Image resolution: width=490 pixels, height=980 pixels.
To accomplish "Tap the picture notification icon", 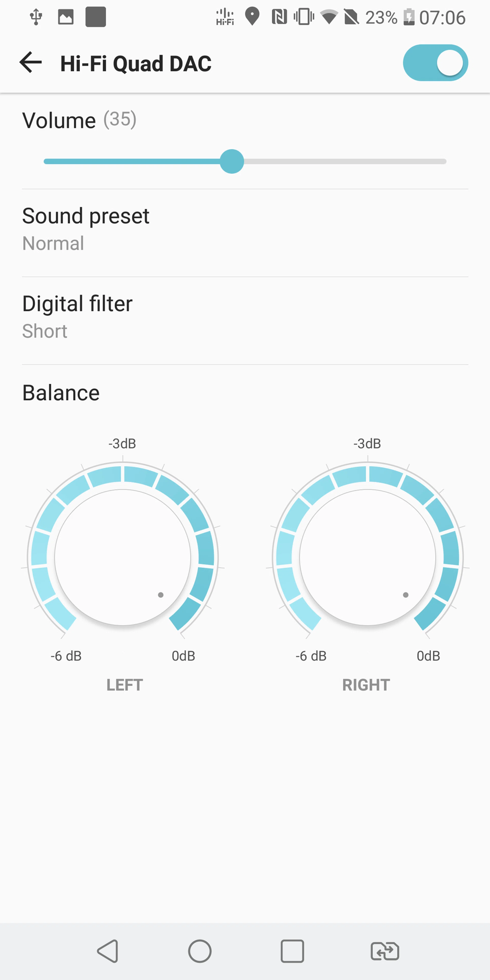I will 65,17.
